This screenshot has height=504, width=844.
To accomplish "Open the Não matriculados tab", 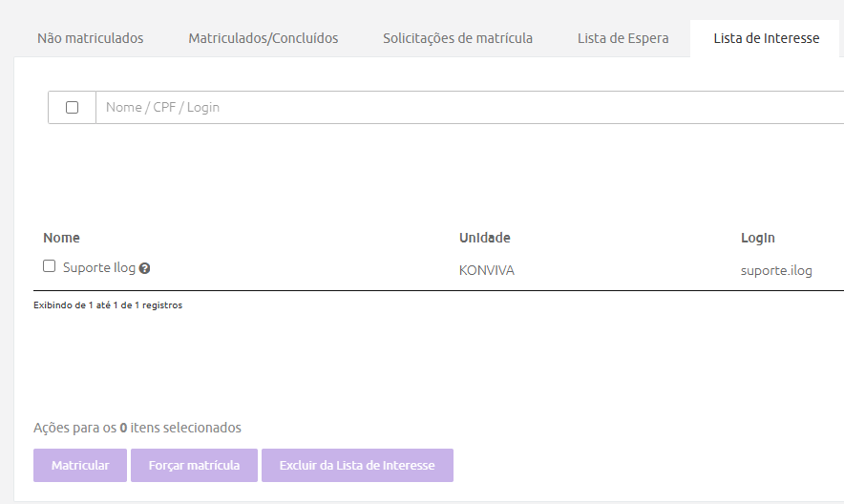I will [x=90, y=39].
